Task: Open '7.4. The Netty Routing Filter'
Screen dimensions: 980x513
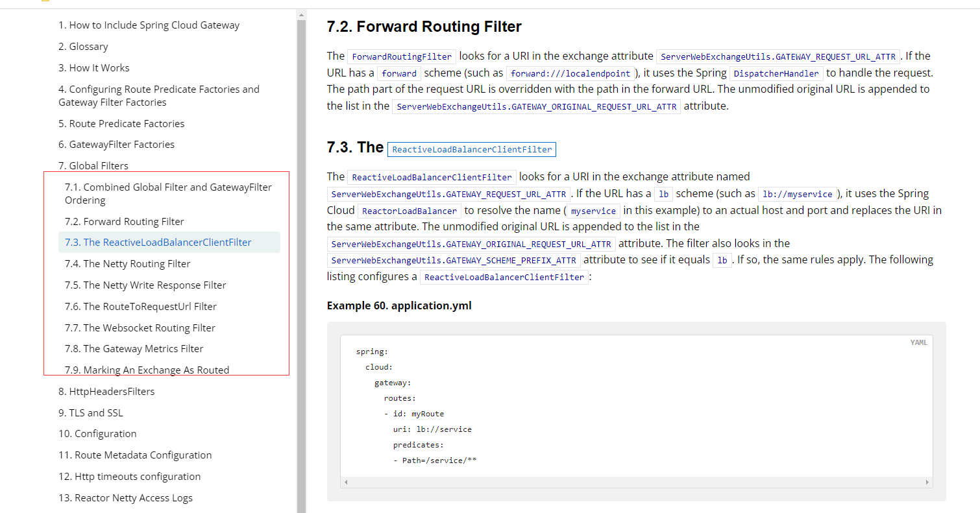Action: point(128,264)
